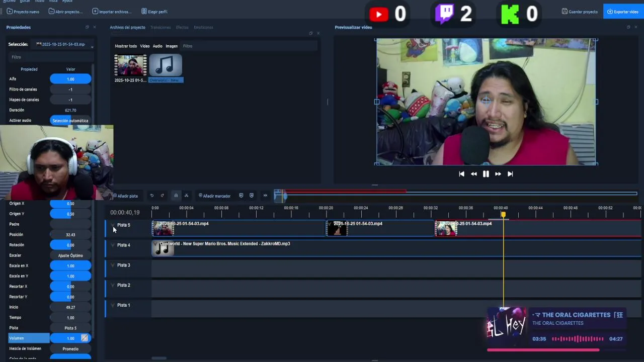Click Elegir perfil in the toolbar
Viewport: 644px width, 362px height.
[154, 12]
